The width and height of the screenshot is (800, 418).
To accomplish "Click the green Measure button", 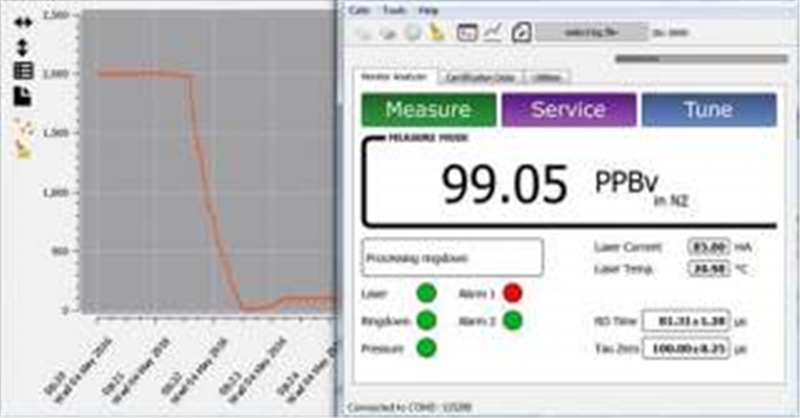I will coord(429,109).
